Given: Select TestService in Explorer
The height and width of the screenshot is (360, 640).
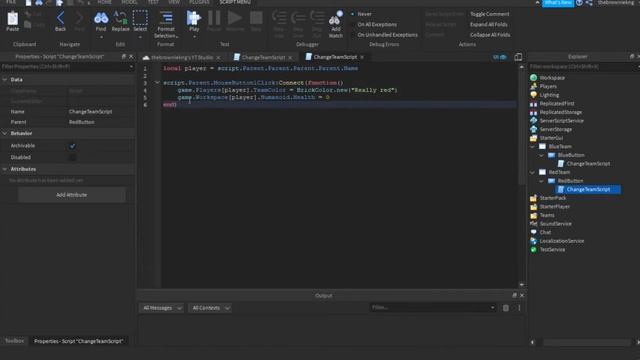Looking at the screenshot, I should coord(552,249).
